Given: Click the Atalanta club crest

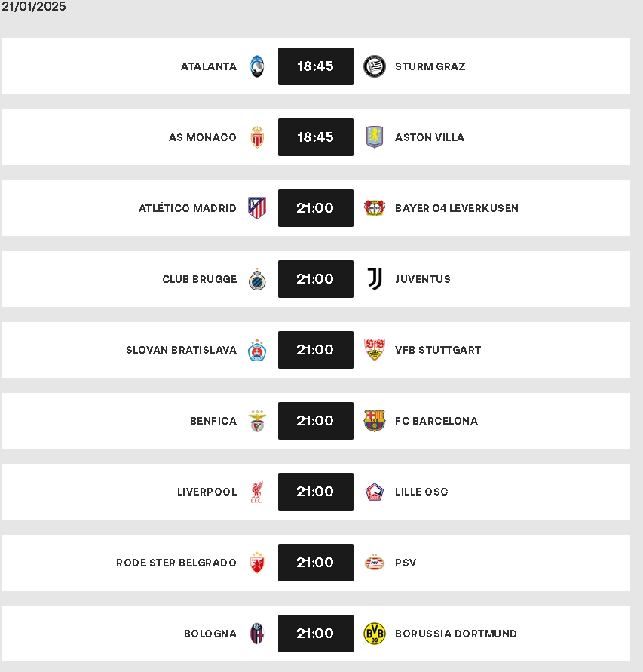Looking at the screenshot, I should (257, 66).
